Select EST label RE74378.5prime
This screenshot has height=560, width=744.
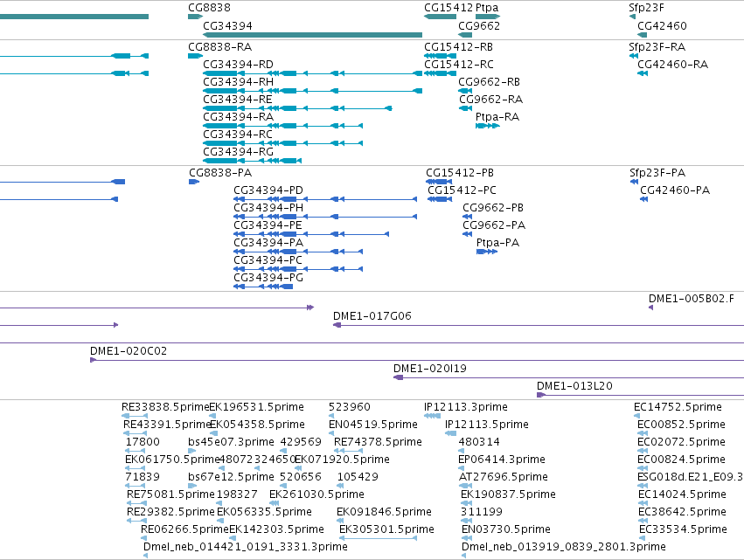[x=378, y=442]
